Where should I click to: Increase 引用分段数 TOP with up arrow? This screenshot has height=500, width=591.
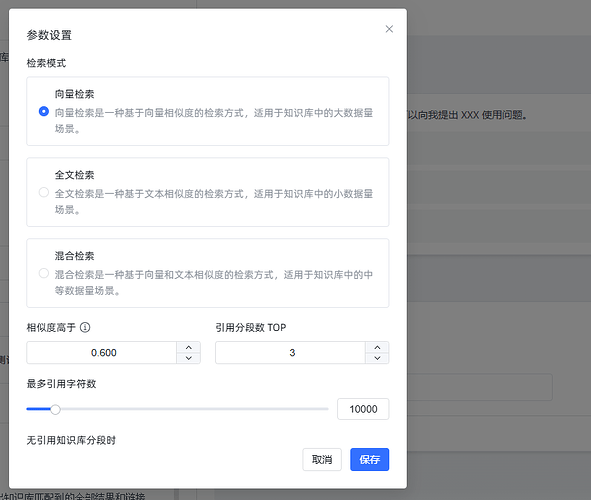(x=377, y=347)
